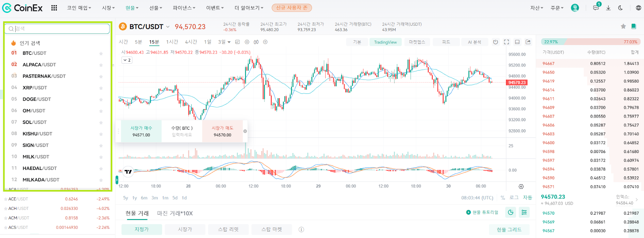Open the Assets dropdown
The image size is (644, 238).
[537, 8]
